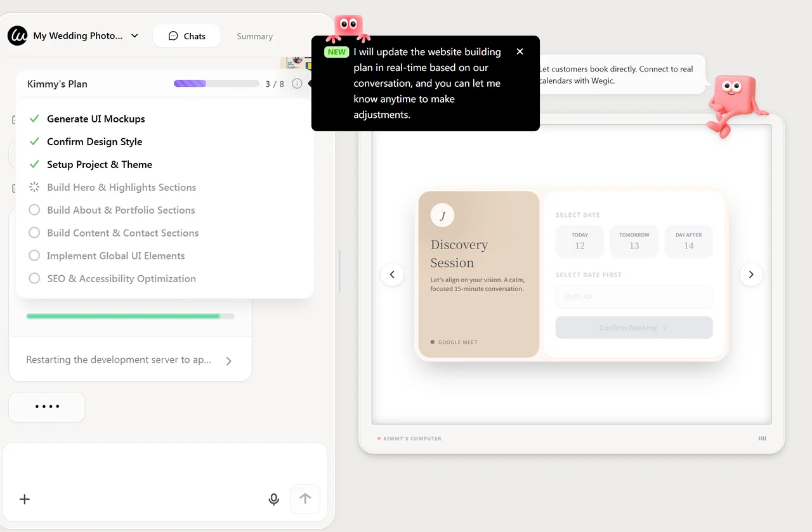Switch to the Summary tab

pyautogui.click(x=254, y=37)
